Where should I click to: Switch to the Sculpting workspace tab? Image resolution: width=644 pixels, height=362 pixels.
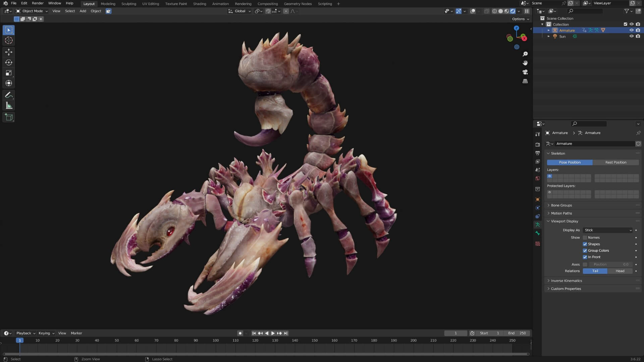pyautogui.click(x=129, y=4)
